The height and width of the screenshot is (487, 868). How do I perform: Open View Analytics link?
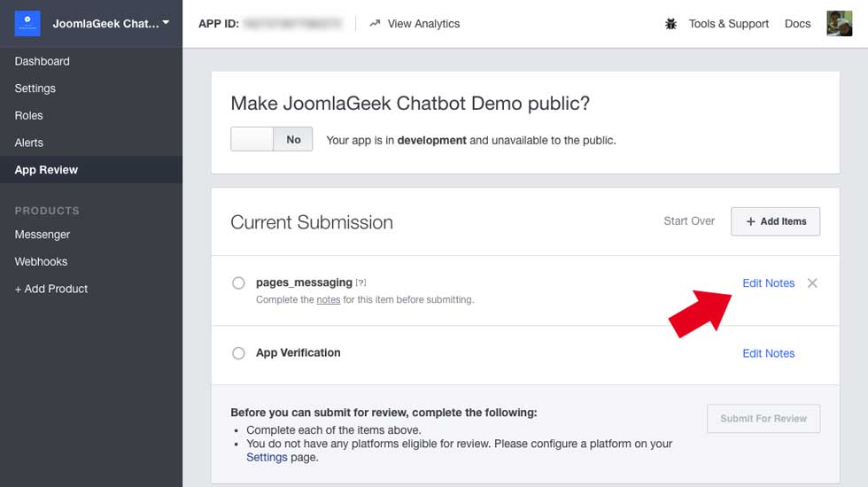click(423, 23)
